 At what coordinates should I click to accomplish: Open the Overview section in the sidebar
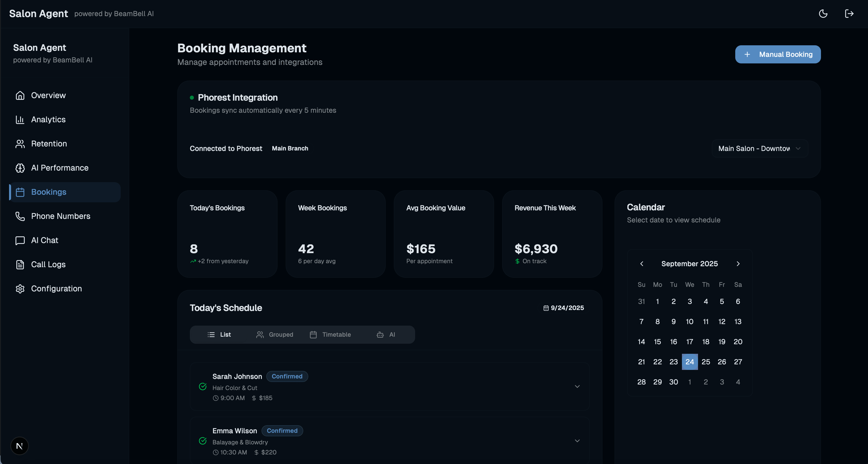[48, 95]
